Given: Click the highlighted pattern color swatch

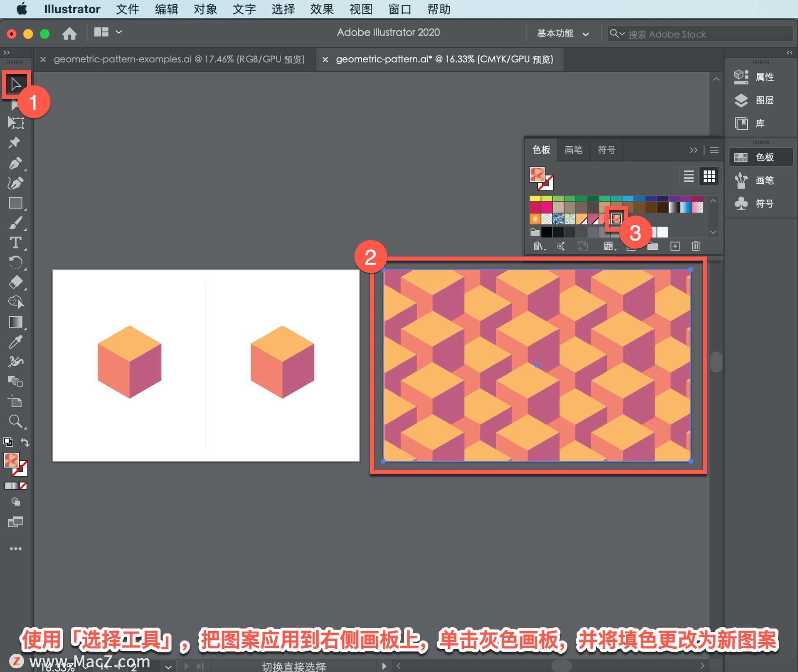Looking at the screenshot, I should (x=616, y=217).
